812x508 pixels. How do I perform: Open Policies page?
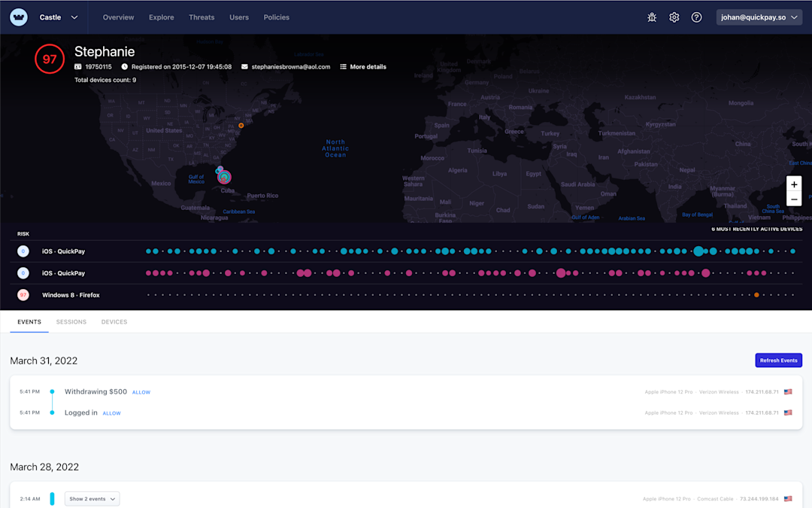pos(276,17)
